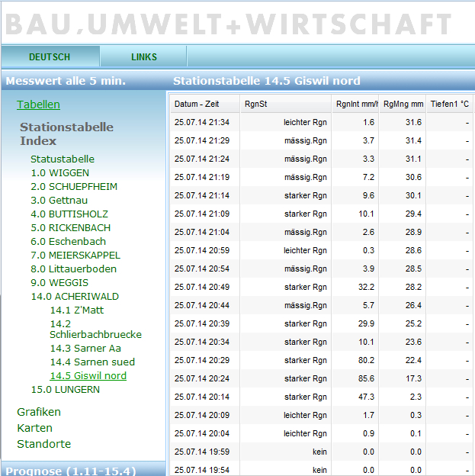Image resolution: width=475 pixels, height=476 pixels.
Task: Open station 2.0 SCHUEPFHEIM
Action: [73, 187]
